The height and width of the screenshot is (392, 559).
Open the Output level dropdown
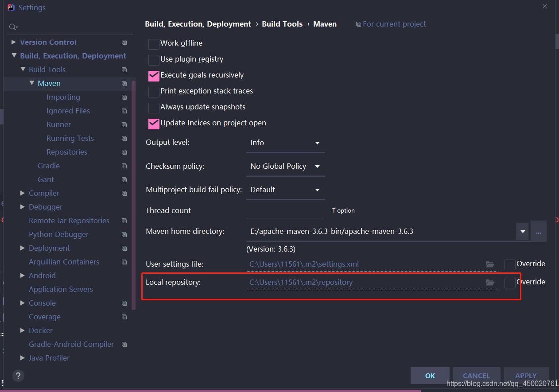tap(285, 143)
